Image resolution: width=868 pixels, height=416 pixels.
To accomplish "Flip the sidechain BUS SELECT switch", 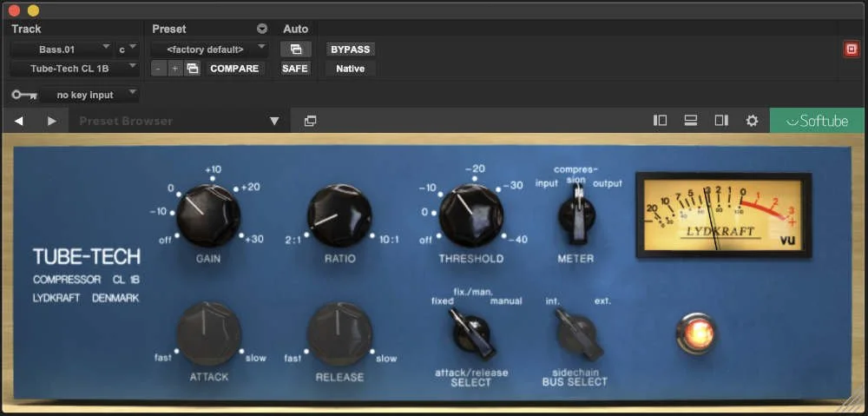I will tap(578, 333).
